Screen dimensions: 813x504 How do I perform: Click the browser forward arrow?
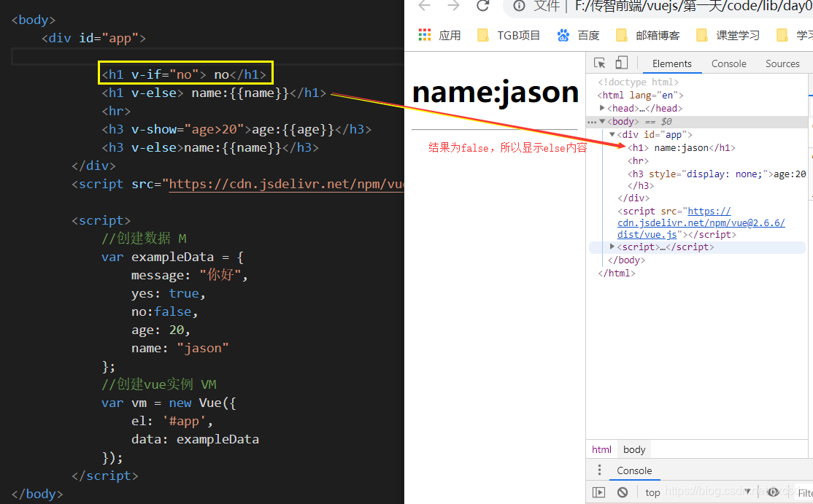pyautogui.click(x=454, y=6)
